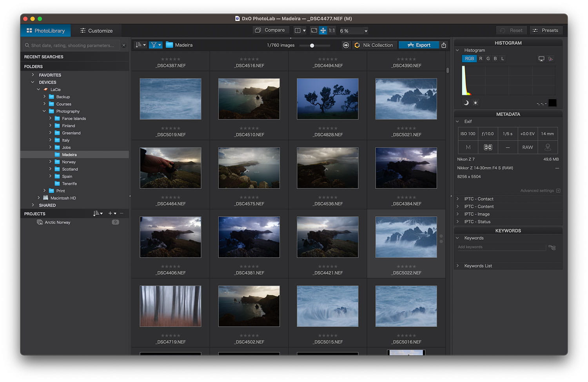The height and width of the screenshot is (382, 588).
Task: Select the Madeira folder in tree
Action: [x=74, y=155]
